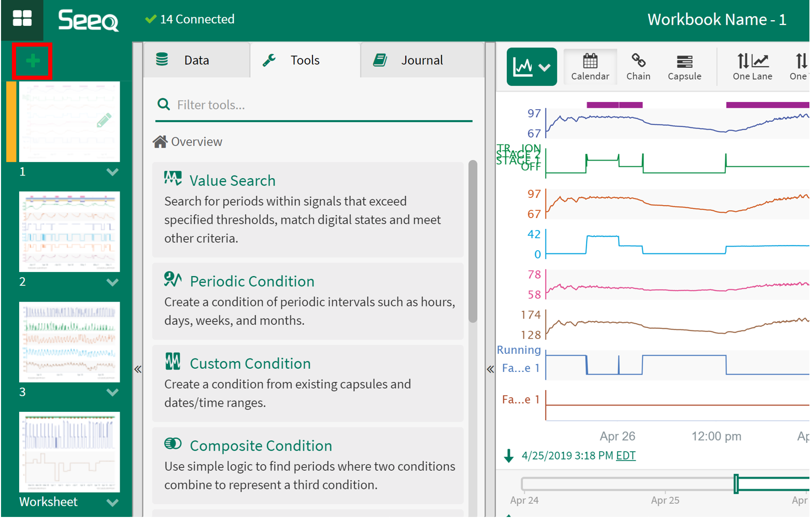
Task: Click the One Lane toolbar button
Action: click(x=752, y=67)
